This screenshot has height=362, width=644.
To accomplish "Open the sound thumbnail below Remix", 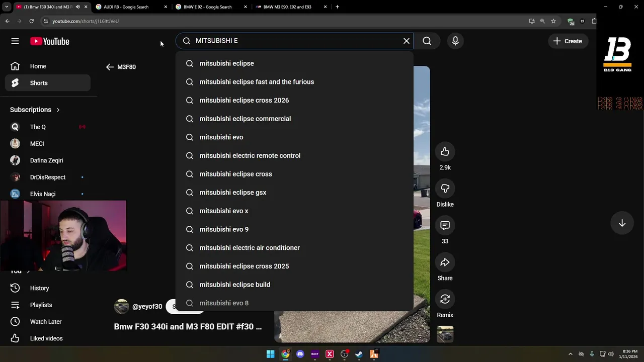I will coord(445,334).
